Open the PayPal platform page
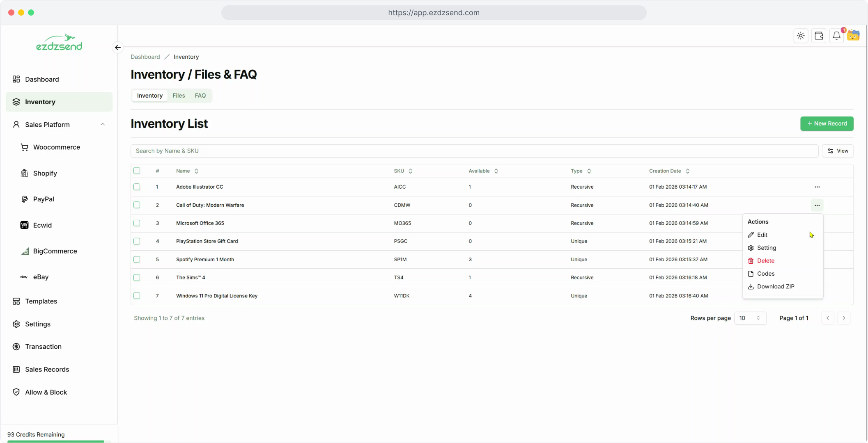Image resolution: width=868 pixels, height=443 pixels. pyautogui.click(x=44, y=199)
